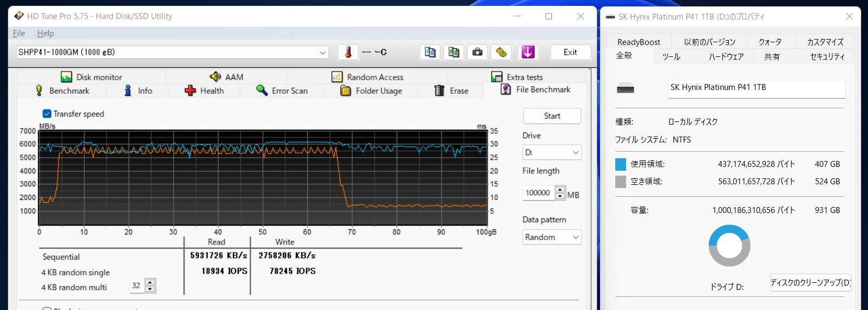Click the sequential write 2758206 KB/s value
868x310 pixels.
(x=287, y=255)
